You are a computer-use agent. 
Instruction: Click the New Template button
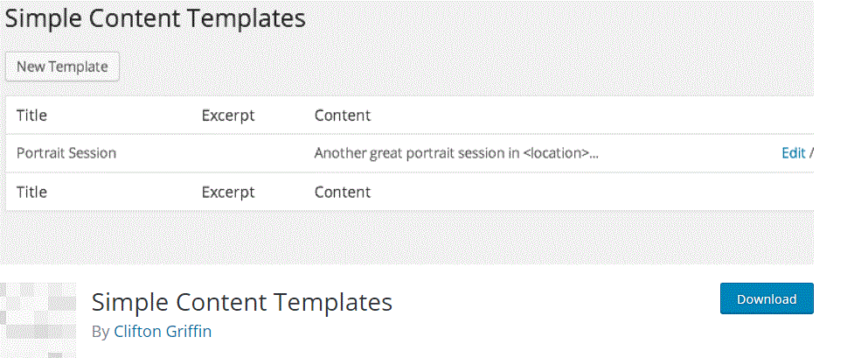pos(62,67)
